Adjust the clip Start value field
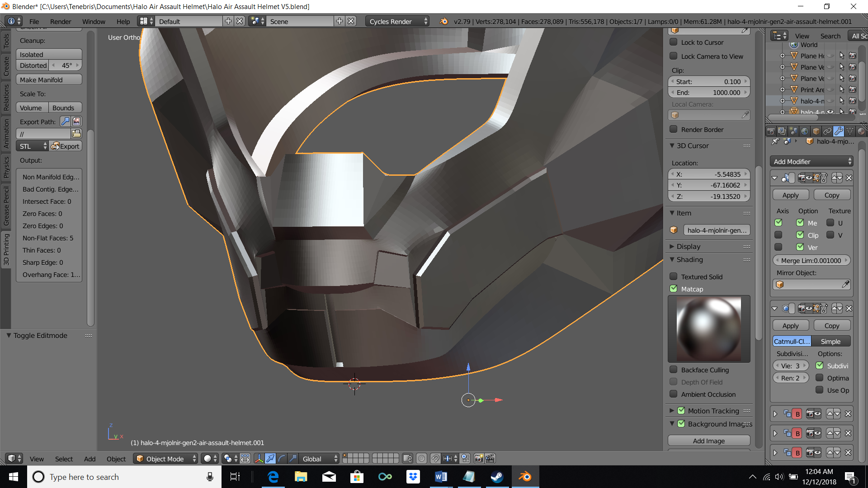868x488 pixels. [x=709, y=81]
